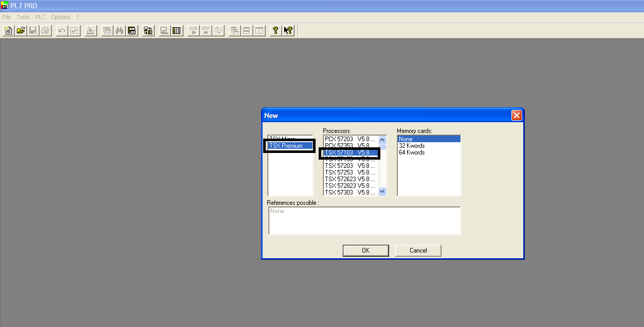Image resolution: width=644 pixels, height=327 pixels.
Task: Click the Tile horizontally icon
Action: pos(247,30)
